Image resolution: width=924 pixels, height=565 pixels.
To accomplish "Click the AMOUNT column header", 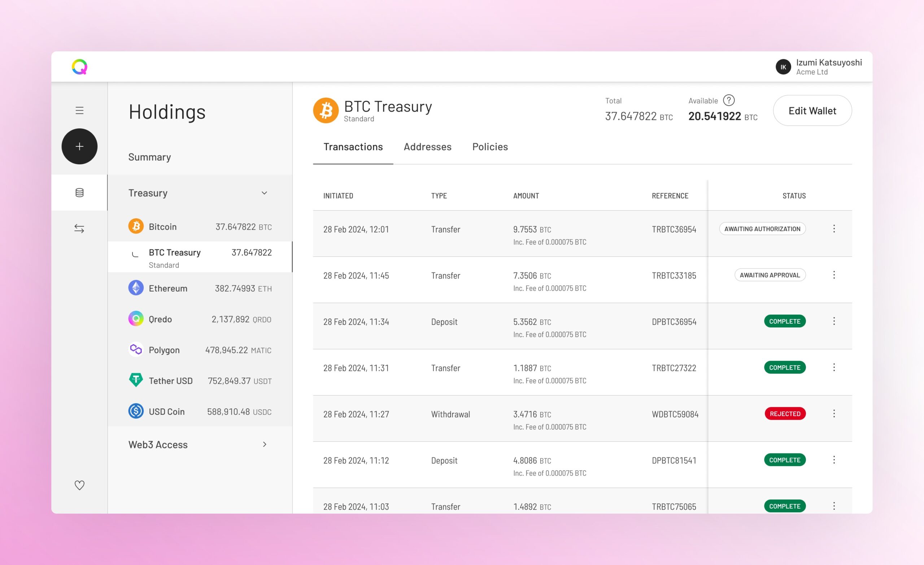I will [526, 195].
